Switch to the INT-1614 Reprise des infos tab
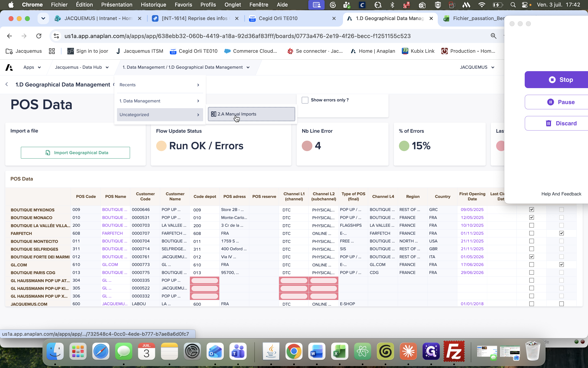 tap(196, 18)
